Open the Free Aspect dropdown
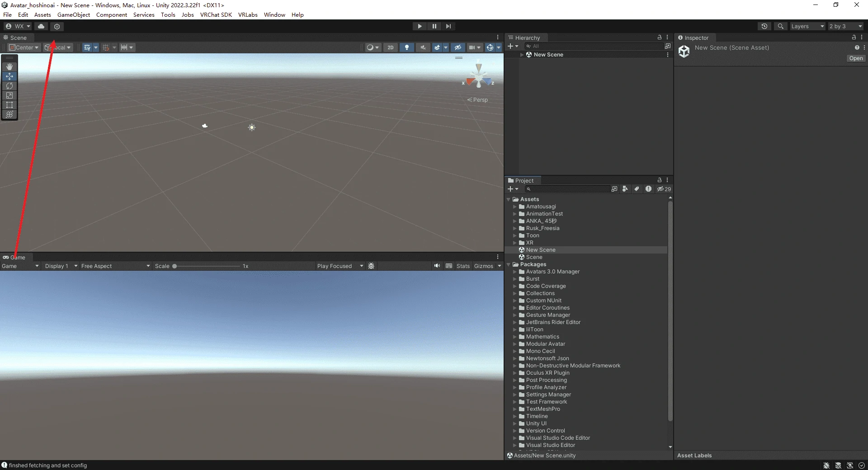Screen dimensions: 868x470 (115, 266)
